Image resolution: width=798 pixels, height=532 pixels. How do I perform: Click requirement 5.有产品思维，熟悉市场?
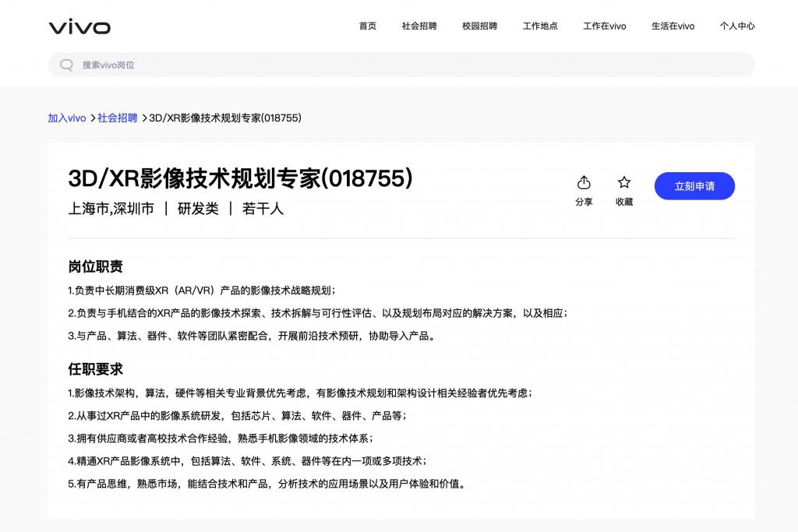click(267, 484)
